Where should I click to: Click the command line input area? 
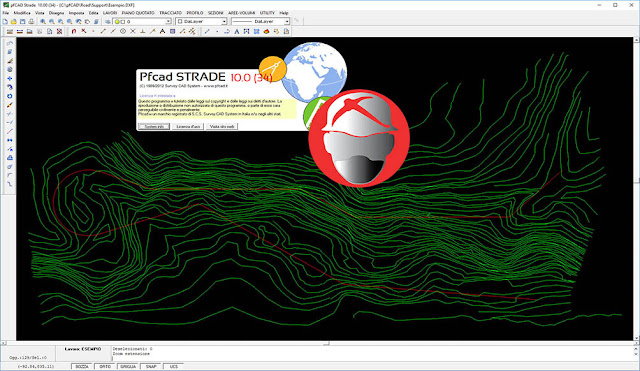tap(372, 359)
